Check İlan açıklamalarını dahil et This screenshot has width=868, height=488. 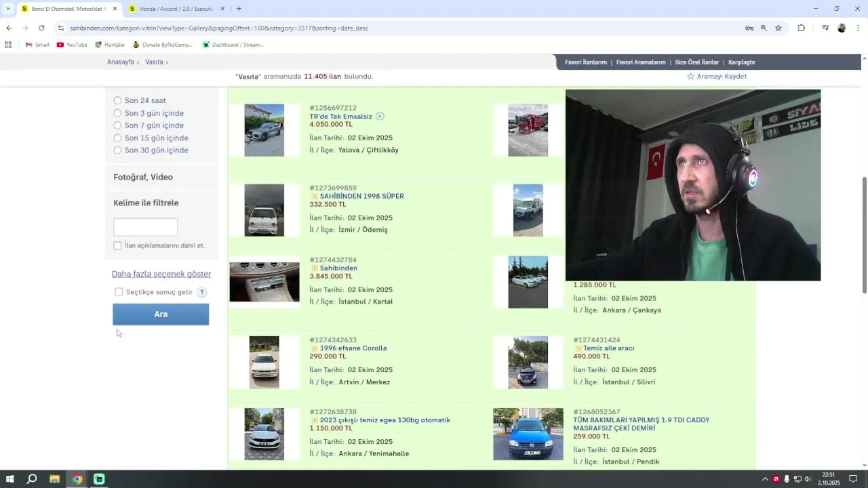pos(117,245)
